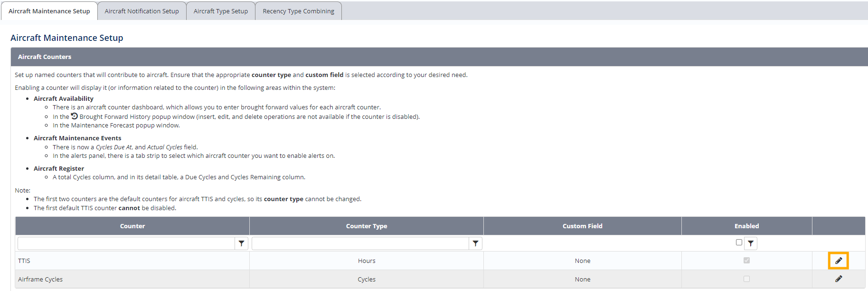
Task: Open the Counter Type filter funnel
Action: tap(475, 243)
